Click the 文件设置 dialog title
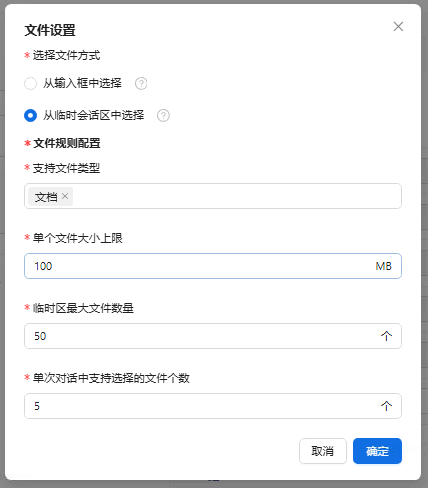This screenshot has width=428, height=488. (50, 30)
